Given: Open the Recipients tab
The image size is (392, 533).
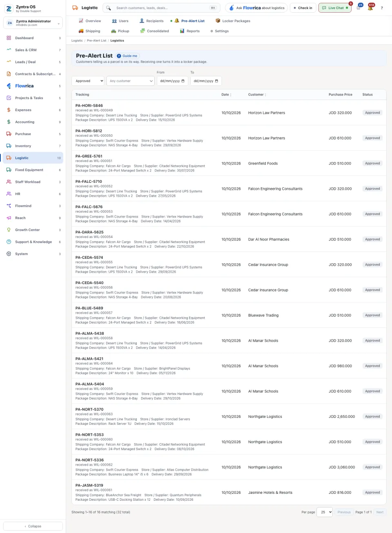Looking at the screenshot, I should [151, 21].
